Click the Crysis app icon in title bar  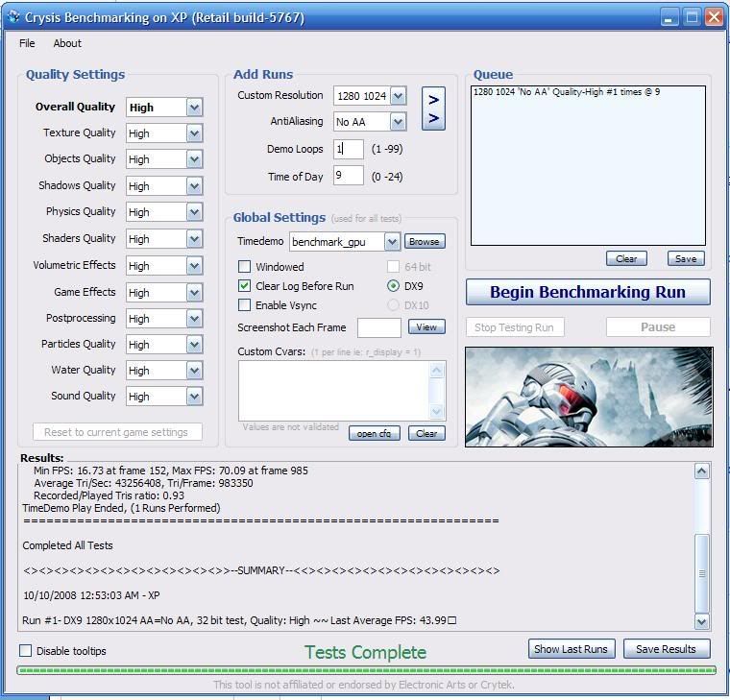click(x=13, y=17)
